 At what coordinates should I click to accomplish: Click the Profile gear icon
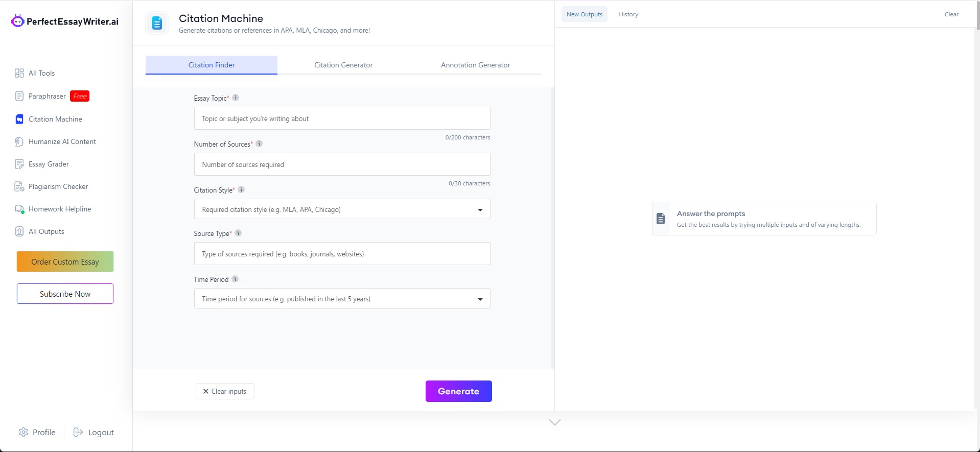[x=24, y=432]
